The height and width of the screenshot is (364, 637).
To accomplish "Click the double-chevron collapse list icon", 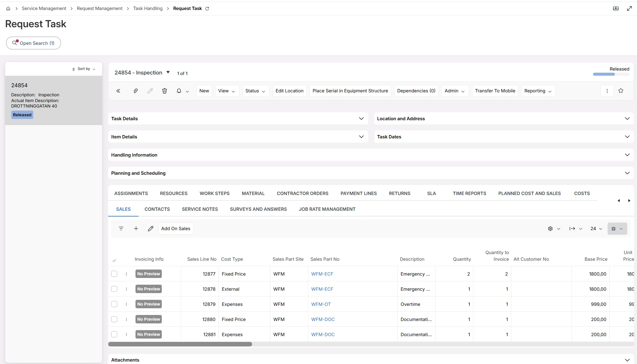I will click(118, 91).
